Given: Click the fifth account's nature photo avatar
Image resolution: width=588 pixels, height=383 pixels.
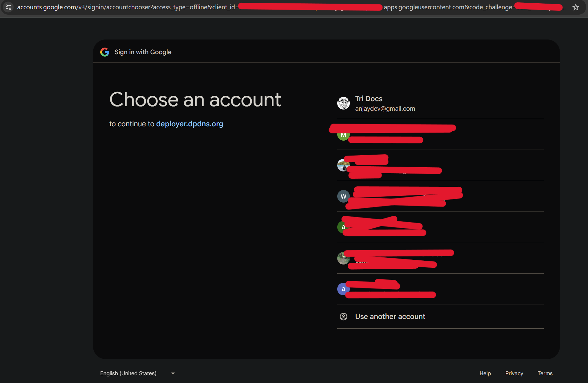Looking at the screenshot, I should click(x=344, y=258).
